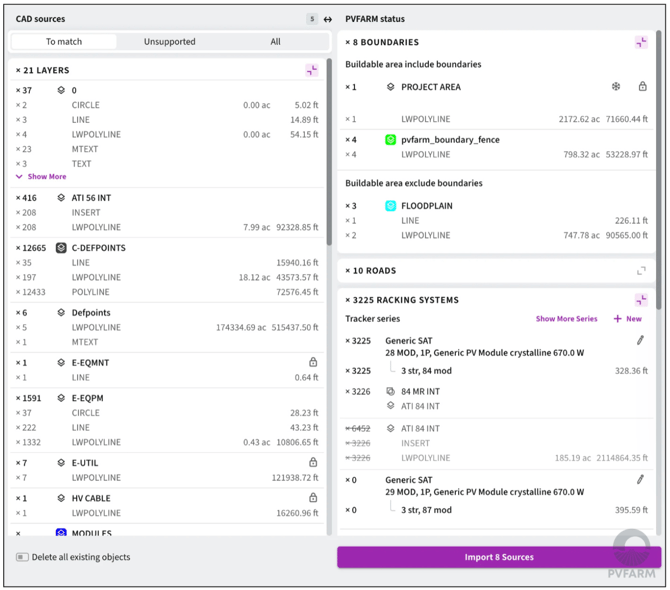The image size is (670, 590).
Task: Switch to the All tab
Action: pos(276,41)
